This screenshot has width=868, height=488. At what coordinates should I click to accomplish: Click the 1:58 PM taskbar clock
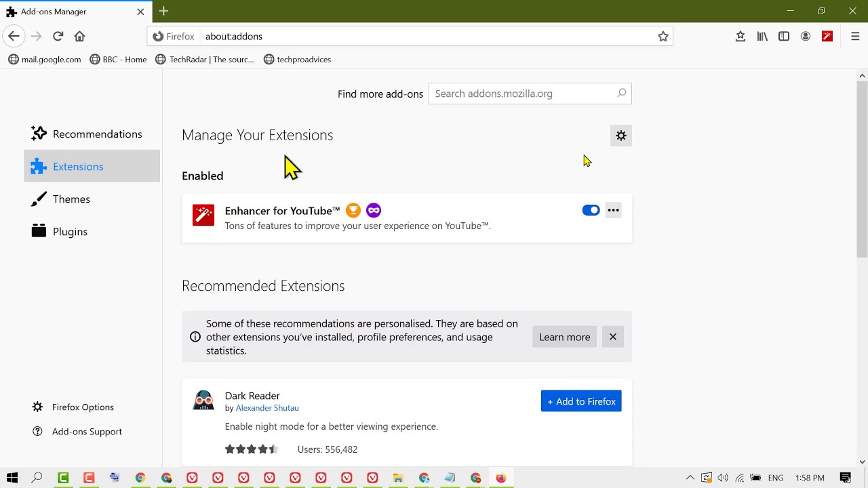810,478
